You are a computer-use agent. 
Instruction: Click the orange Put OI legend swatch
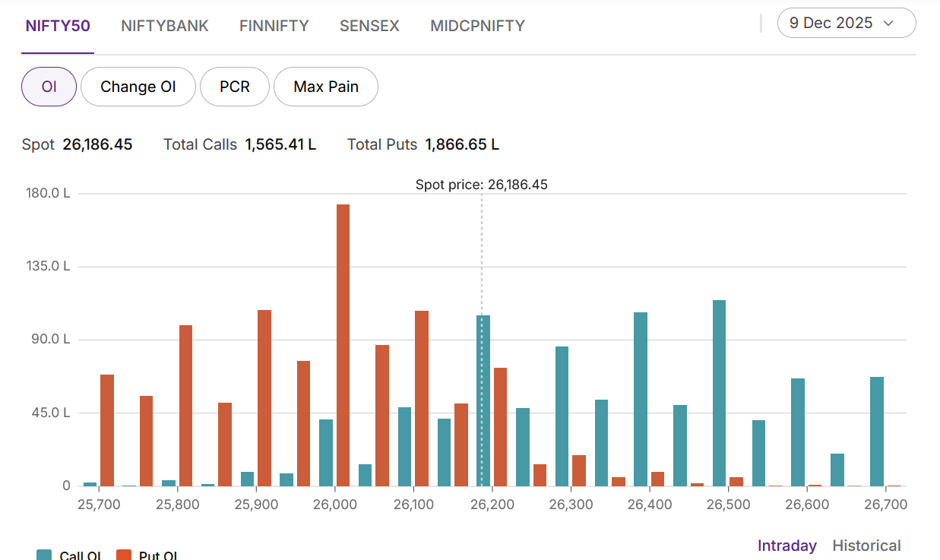[x=124, y=555]
